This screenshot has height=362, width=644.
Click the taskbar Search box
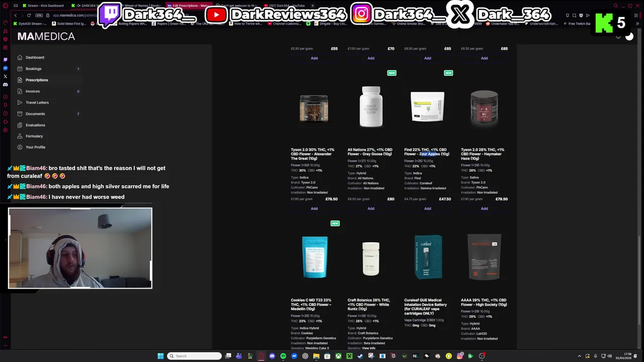(195, 356)
